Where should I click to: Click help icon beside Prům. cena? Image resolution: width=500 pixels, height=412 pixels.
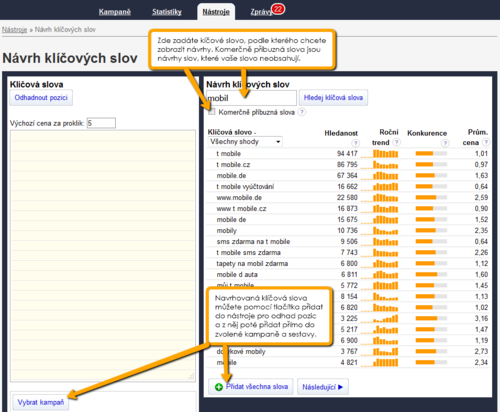pos(486,142)
